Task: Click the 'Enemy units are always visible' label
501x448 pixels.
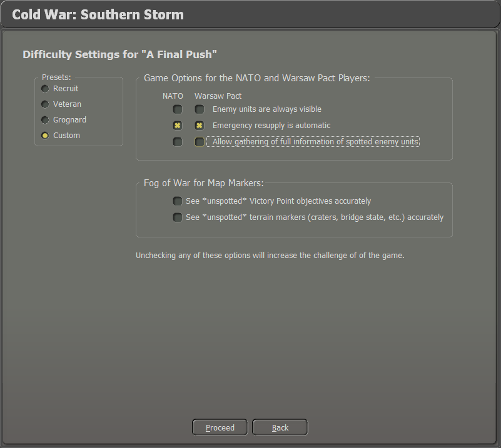Action: click(267, 109)
